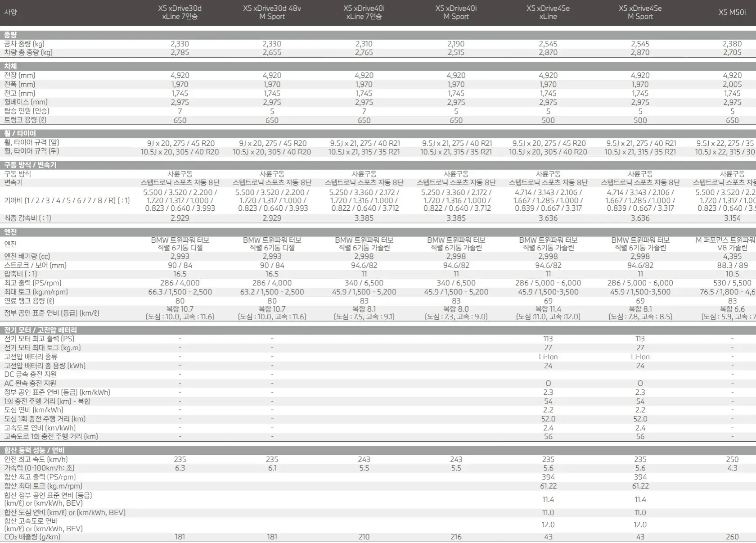Select the X5 xDrive40i M Sport header
The image size is (756, 543).
point(456,12)
